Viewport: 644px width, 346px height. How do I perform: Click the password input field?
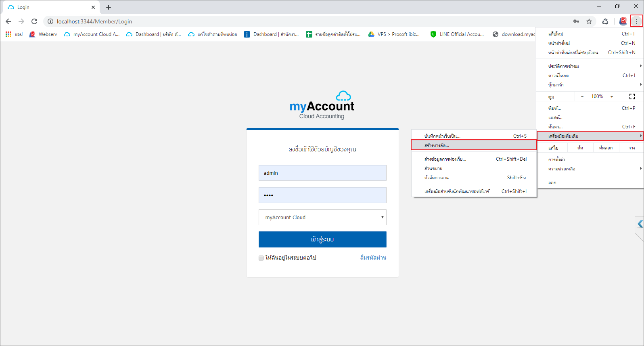pyautogui.click(x=322, y=195)
